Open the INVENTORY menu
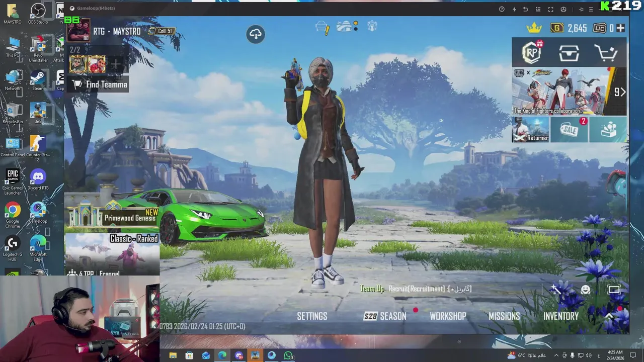The height and width of the screenshot is (362, 644). 561,316
